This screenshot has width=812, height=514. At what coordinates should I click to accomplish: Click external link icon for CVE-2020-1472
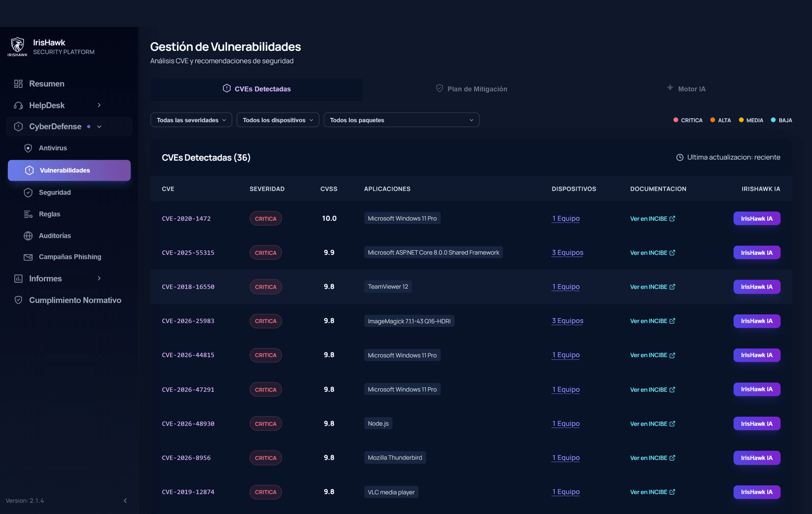pyautogui.click(x=672, y=219)
